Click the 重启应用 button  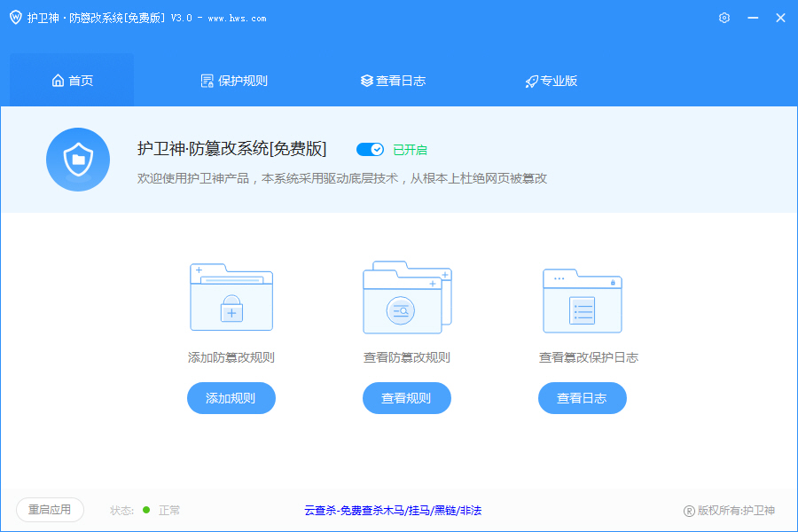tap(50, 510)
